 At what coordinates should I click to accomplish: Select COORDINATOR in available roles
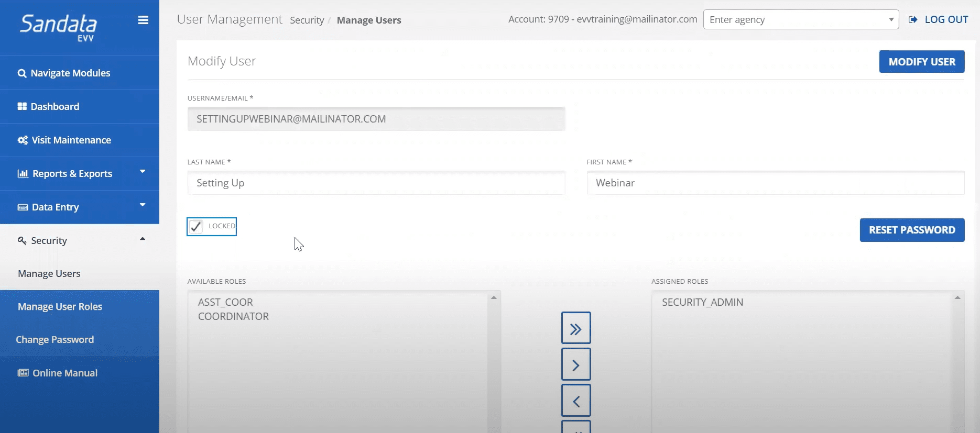(233, 317)
